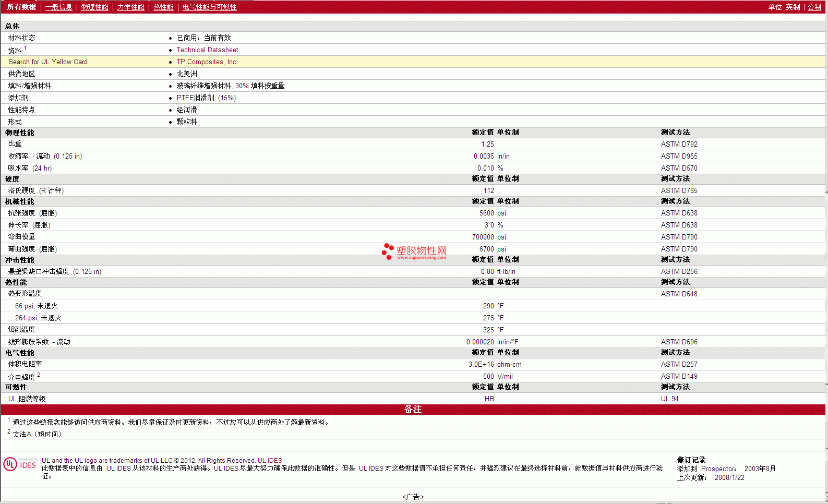Select the 力学性能 tab

(x=131, y=7)
